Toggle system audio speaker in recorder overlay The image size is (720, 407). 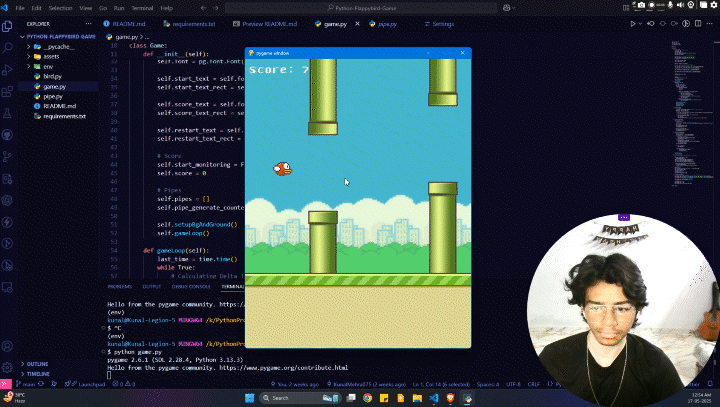[x=681, y=5]
